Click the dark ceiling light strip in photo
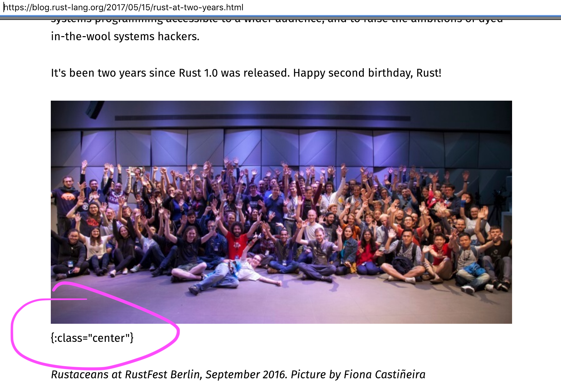 (x=262, y=118)
